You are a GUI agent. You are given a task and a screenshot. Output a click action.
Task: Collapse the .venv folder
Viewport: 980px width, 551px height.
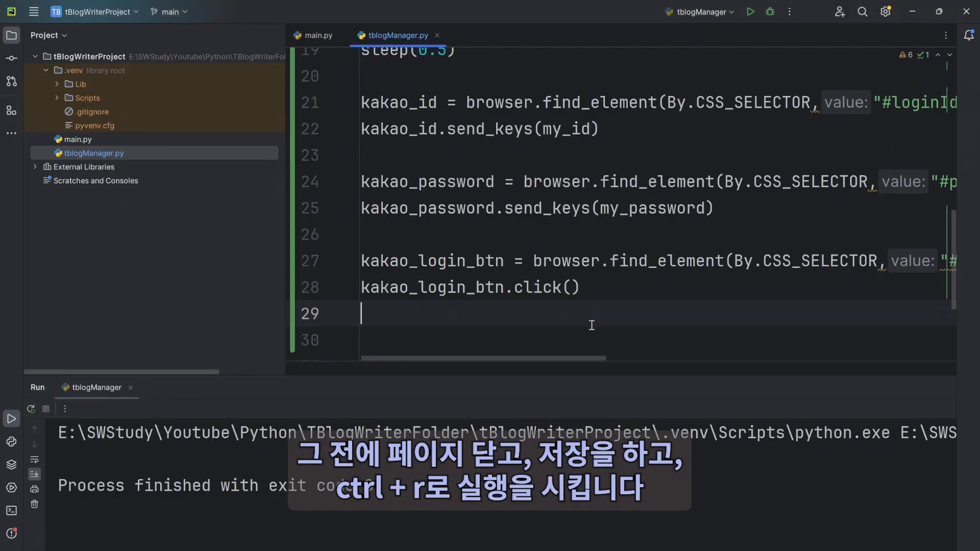click(46, 70)
